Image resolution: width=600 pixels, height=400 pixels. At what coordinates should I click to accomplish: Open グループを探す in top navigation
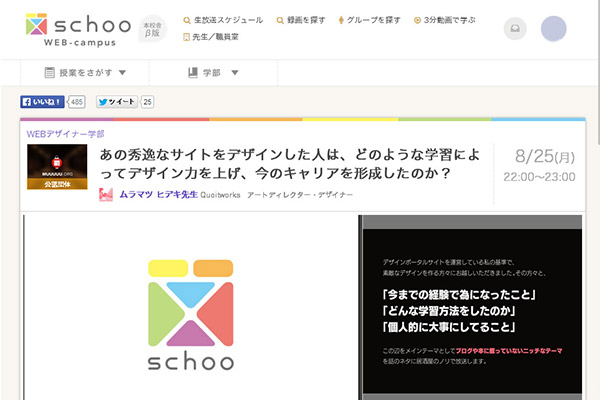coord(362,20)
